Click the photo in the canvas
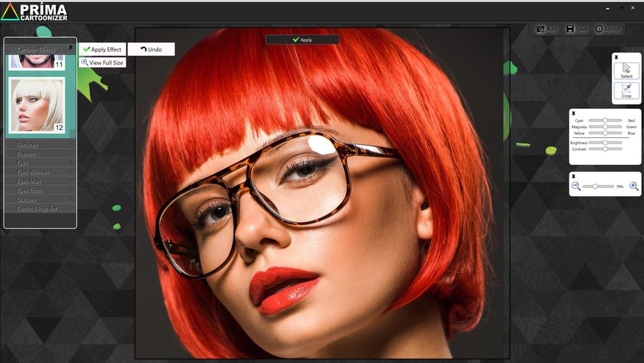The image size is (644, 363). (323, 193)
